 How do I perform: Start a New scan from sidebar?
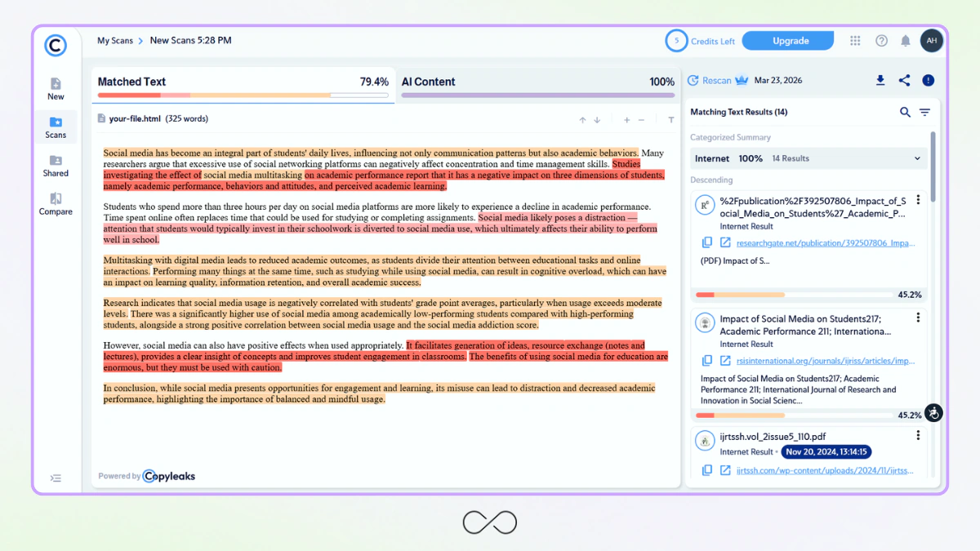pyautogui.click(x=56, y=89)
